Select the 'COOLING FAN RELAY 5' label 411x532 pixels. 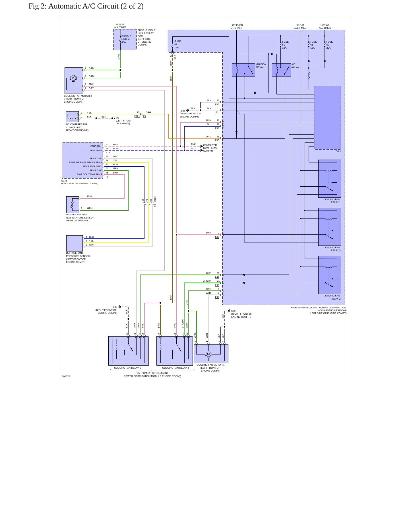click(127, 368)
